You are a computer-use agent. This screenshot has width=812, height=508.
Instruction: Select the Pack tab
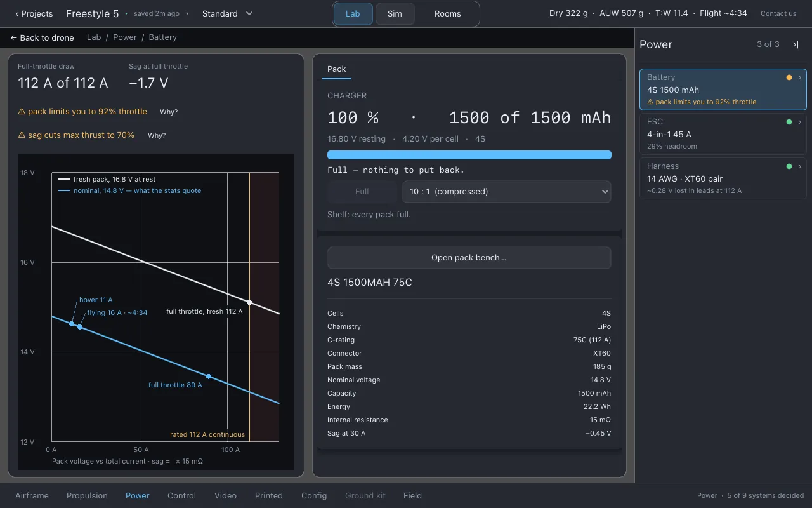coord(337,69)
